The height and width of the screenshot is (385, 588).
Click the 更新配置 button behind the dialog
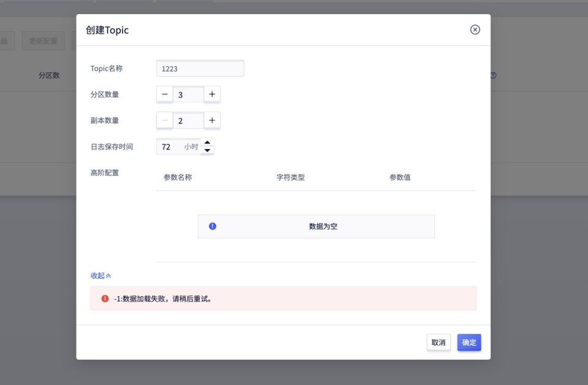click(43, 41)
